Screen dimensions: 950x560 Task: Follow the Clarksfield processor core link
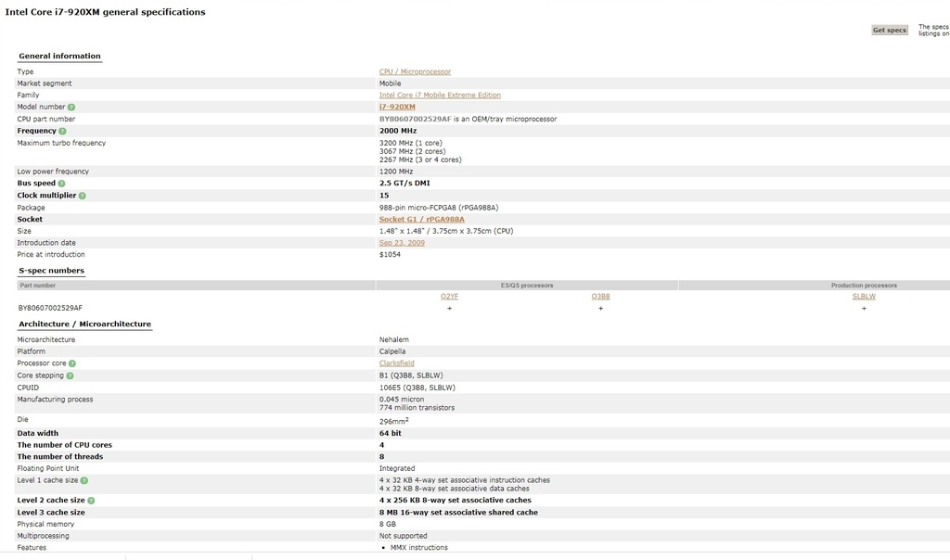pyautogui.click(x=397, y=363)
